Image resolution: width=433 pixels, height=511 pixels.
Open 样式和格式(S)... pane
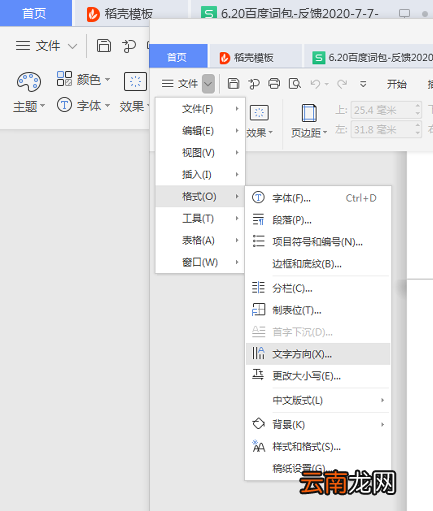pyautogui.click(x=318, y=446)
